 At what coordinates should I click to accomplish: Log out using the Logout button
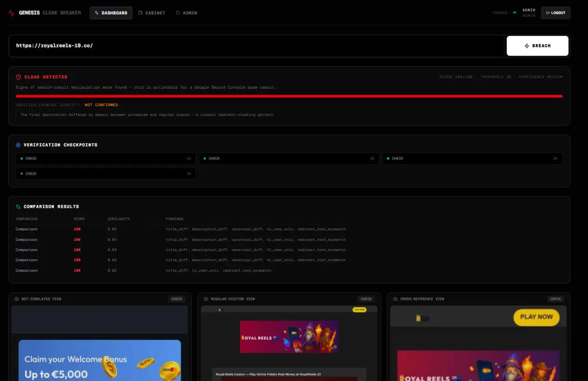pos(555,13)
